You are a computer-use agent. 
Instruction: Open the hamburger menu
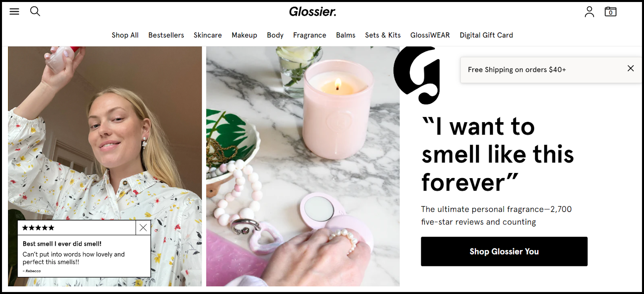tap(14, 12)
